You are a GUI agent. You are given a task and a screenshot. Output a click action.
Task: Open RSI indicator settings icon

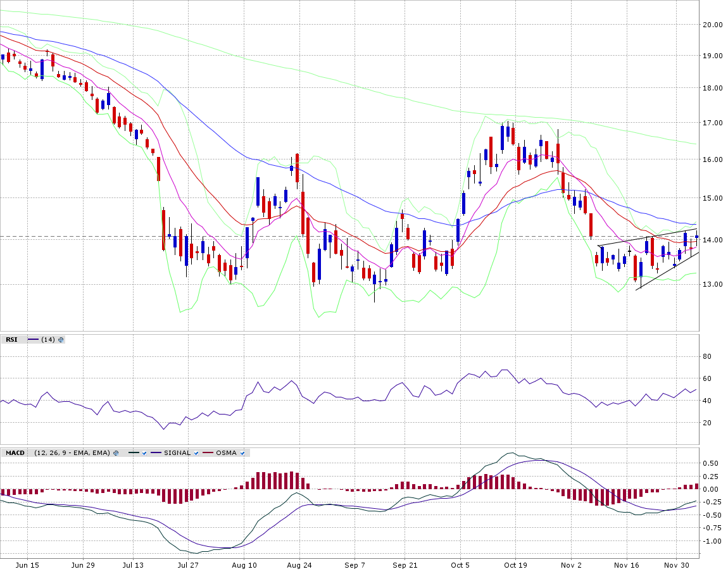pyautogui.click(x=61, y=340)
